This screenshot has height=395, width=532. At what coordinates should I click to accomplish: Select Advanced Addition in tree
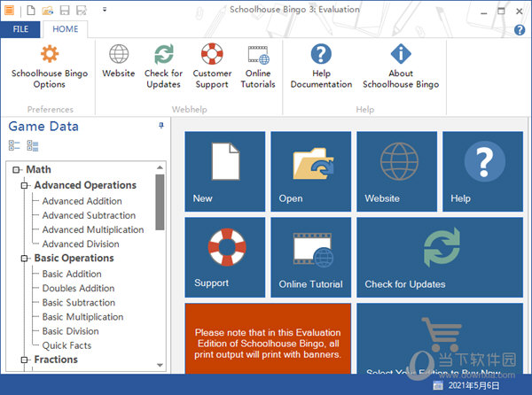tap(82, 201)
